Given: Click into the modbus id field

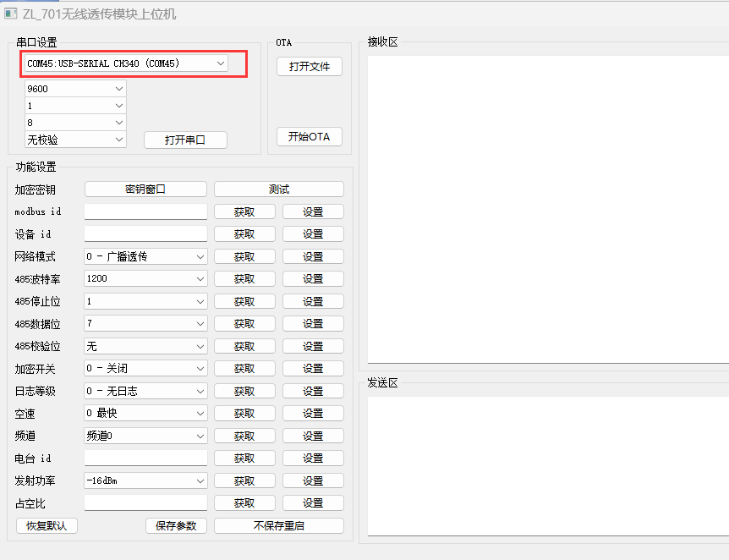Looking at the screenshot, I should pos(145,211).
